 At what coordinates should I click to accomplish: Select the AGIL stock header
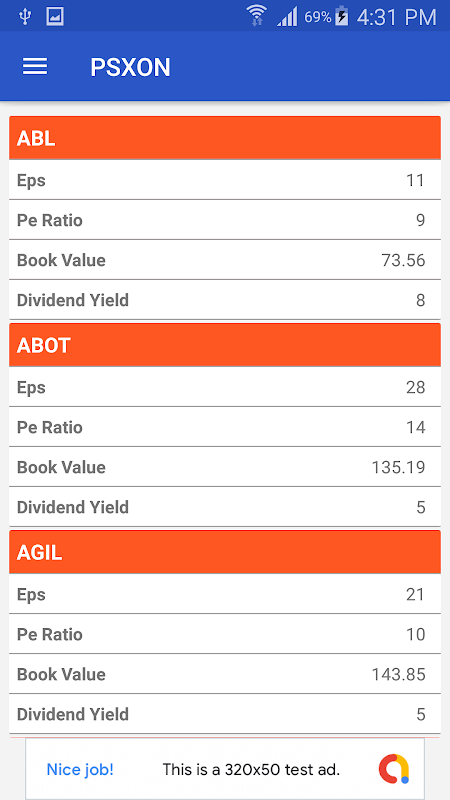225,552
